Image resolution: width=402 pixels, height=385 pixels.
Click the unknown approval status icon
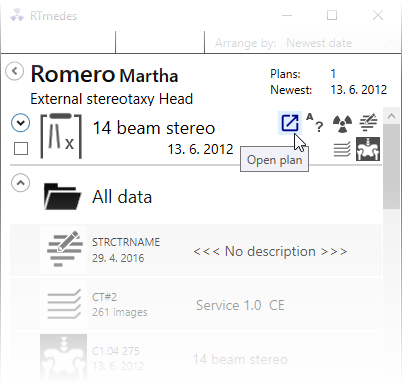pos(315,123)
